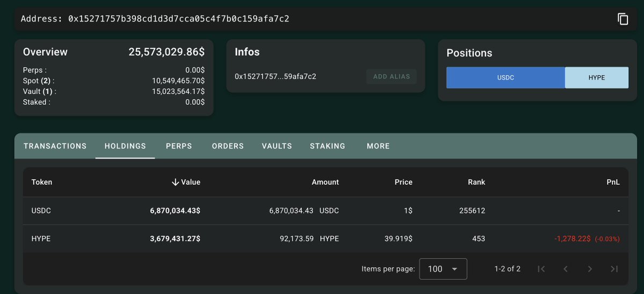Select the HYPE positions bar segment

click(596, 77)
